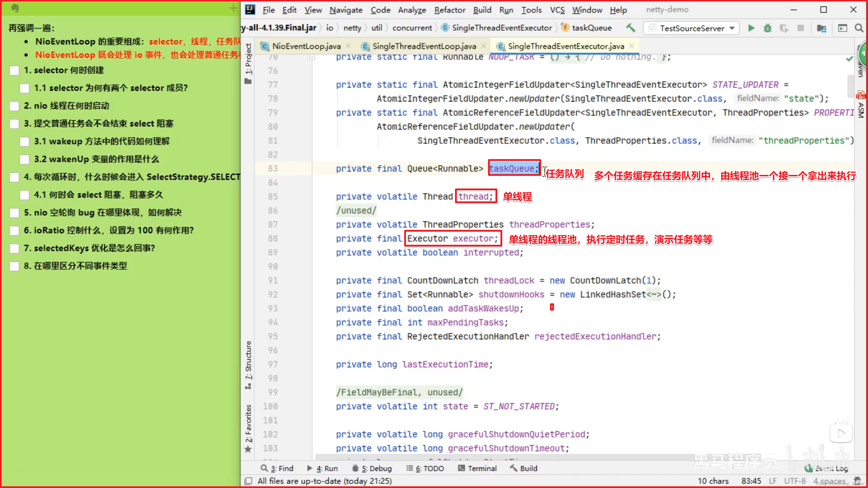
Task: Click the video play overlay button
Action: (841, 433)
